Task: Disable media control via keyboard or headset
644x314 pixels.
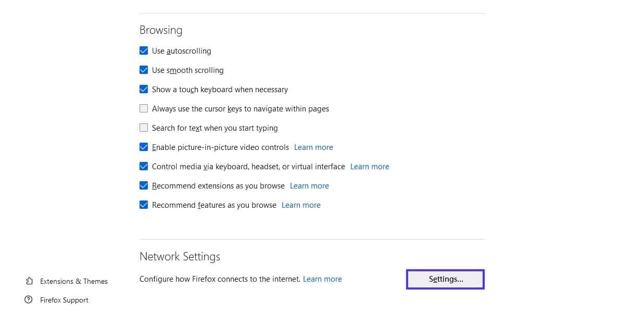Action: pyautogui.click(x=144, y=166)
